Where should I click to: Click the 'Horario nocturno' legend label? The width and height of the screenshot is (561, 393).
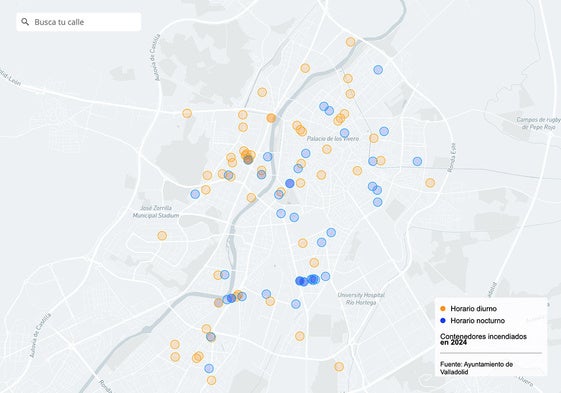tap(478, 321)
